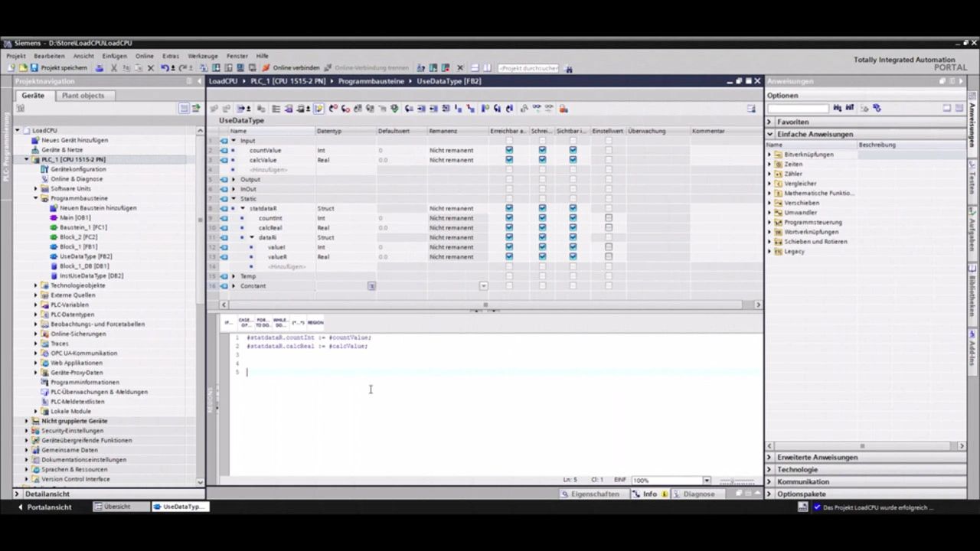
Task: Toggle 'Erreichbar' checkbox for countValue row
Action: pyautogui.click(x=509, y=150)
